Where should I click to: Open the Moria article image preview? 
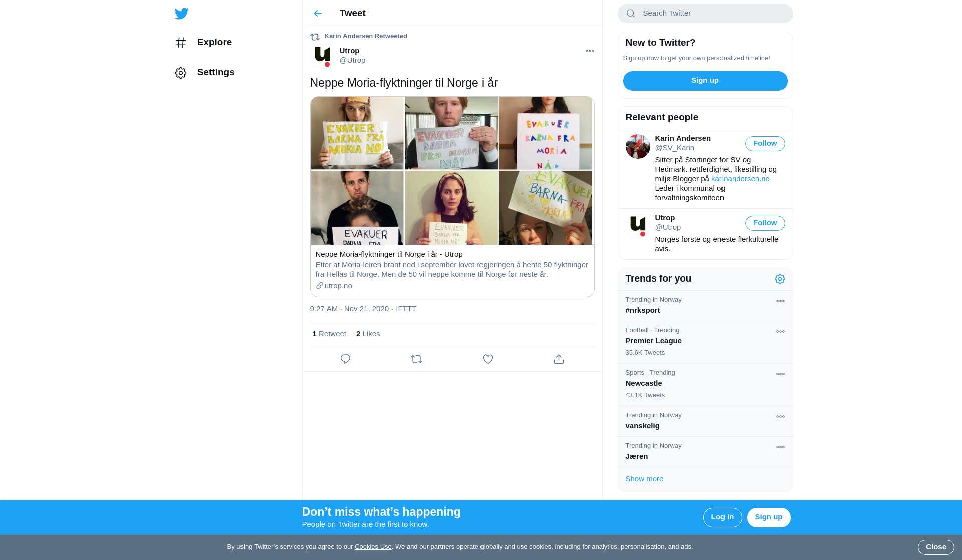452,171
